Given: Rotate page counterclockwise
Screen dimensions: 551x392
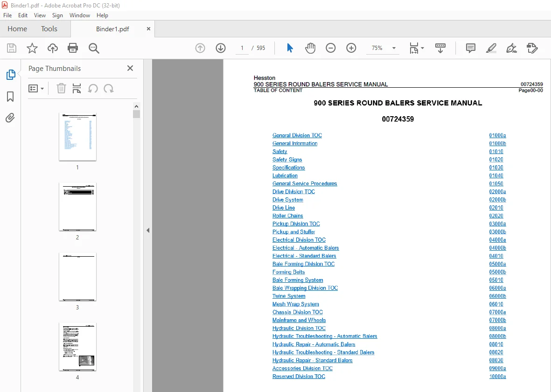Looking at the screenshot, I should [x=93, y=88].
